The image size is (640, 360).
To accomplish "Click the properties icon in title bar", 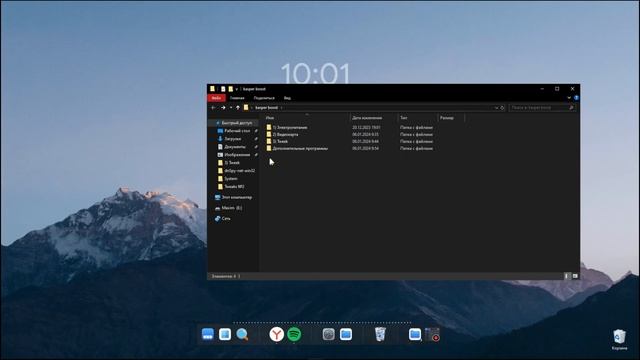I will (223, 89).
